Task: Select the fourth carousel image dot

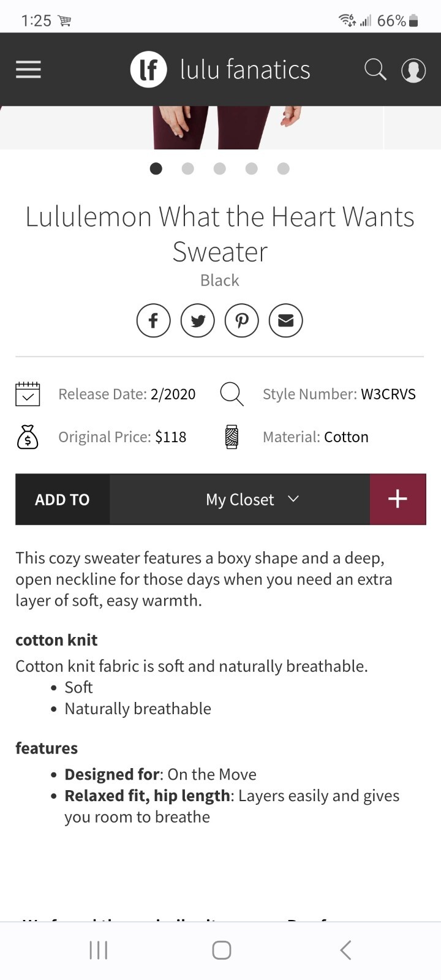Action: 251,168
